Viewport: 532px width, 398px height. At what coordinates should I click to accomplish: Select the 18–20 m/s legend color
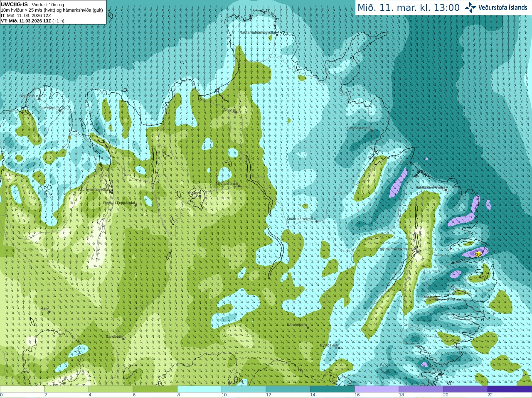coord(421,389)
